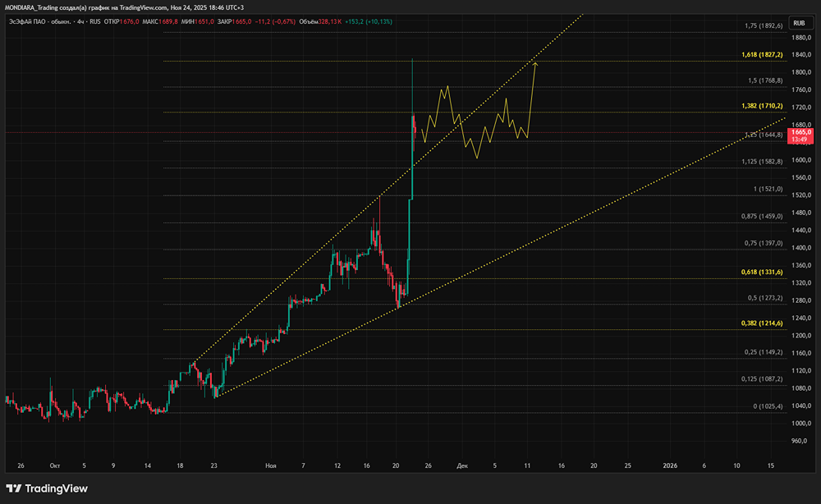Click the 1200,0 price axis label
Screen dimensions: 821x504
pos(801,336)
